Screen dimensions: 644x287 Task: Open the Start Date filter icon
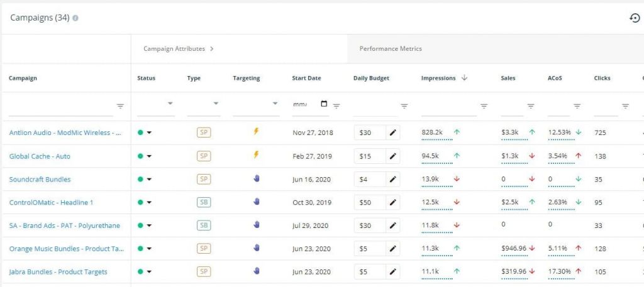pos(336,106)
